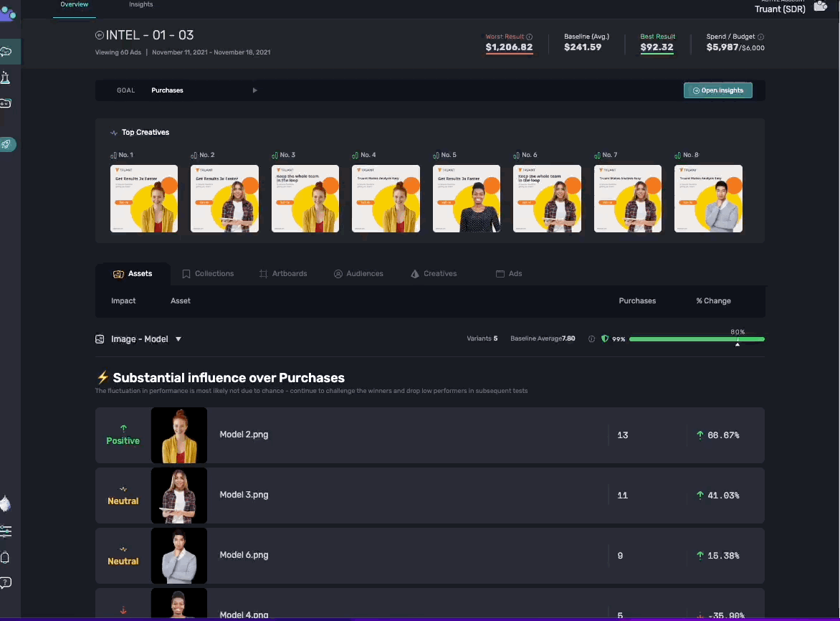Viewport: 840px width, 621px height.
Task: Click info icon next to Worst Result
Action: 530,37
